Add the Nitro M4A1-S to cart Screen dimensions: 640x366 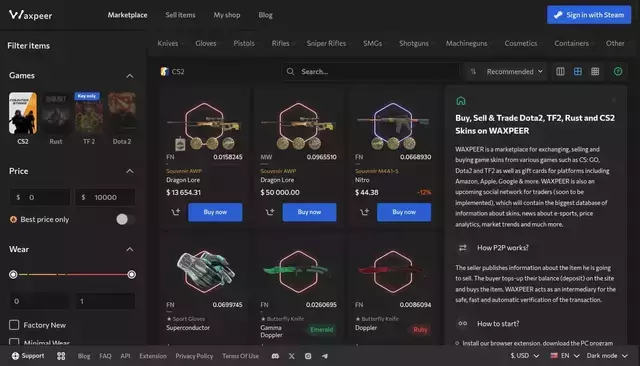(x=364, y=212)
